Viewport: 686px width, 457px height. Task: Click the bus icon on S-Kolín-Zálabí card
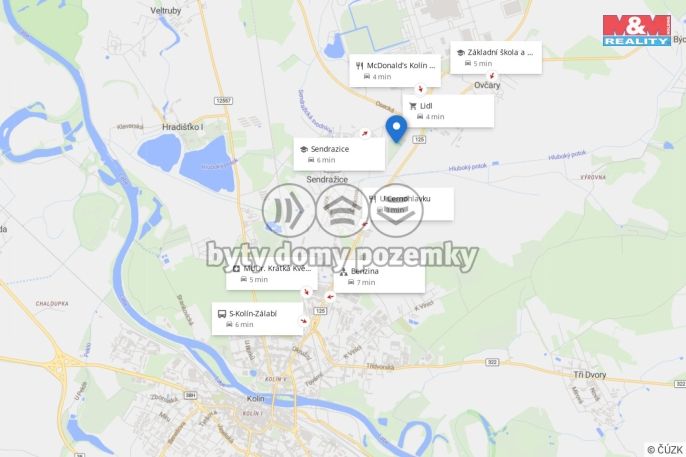(222, 314)
